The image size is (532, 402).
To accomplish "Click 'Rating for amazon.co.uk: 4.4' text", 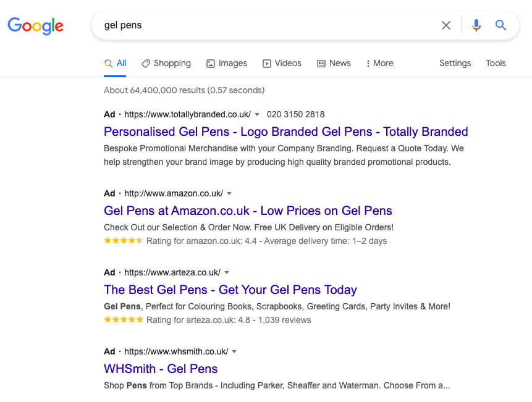I will tap(201, 241).
